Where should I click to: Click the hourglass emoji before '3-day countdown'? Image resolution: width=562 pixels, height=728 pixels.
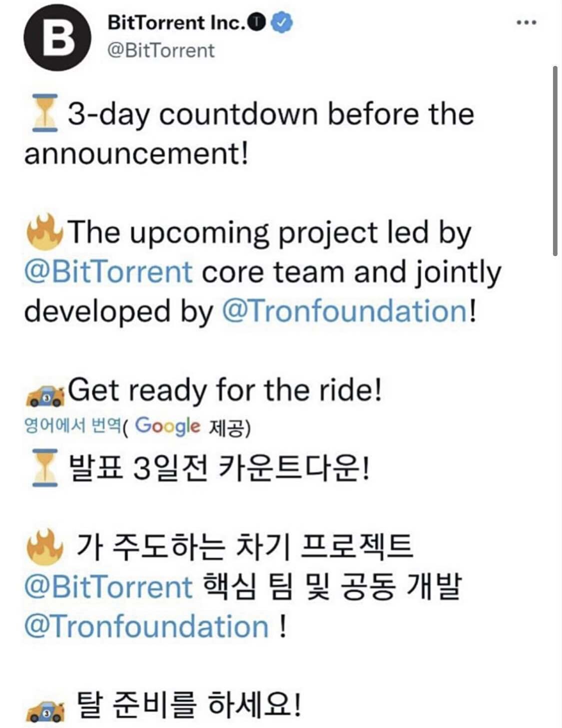(x=44, y=113)
